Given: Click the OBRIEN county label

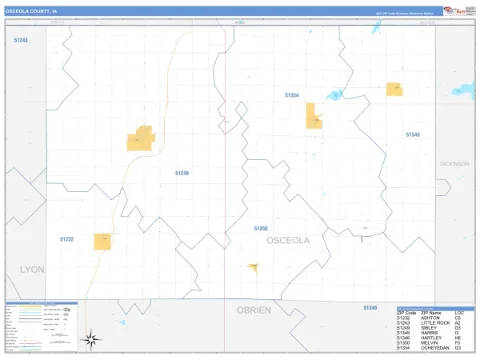Looking at the screenshot, I should pyautogui.click(x=254, y=310).
